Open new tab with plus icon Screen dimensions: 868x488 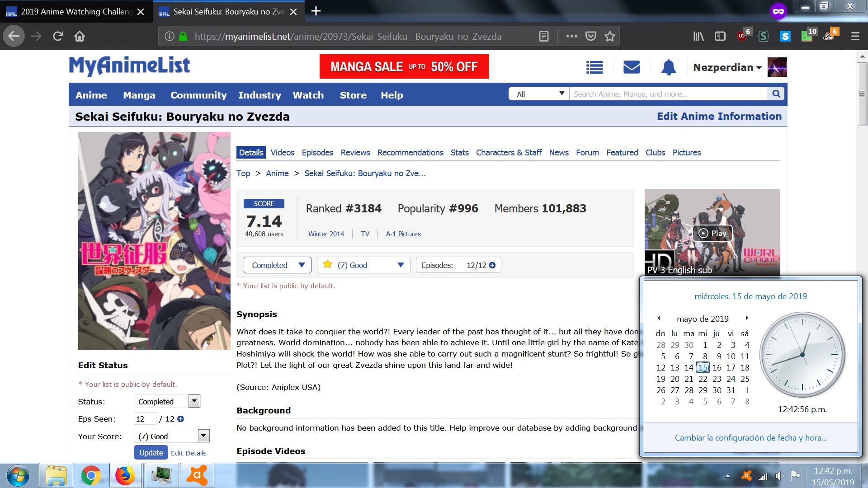click(316, 11)
